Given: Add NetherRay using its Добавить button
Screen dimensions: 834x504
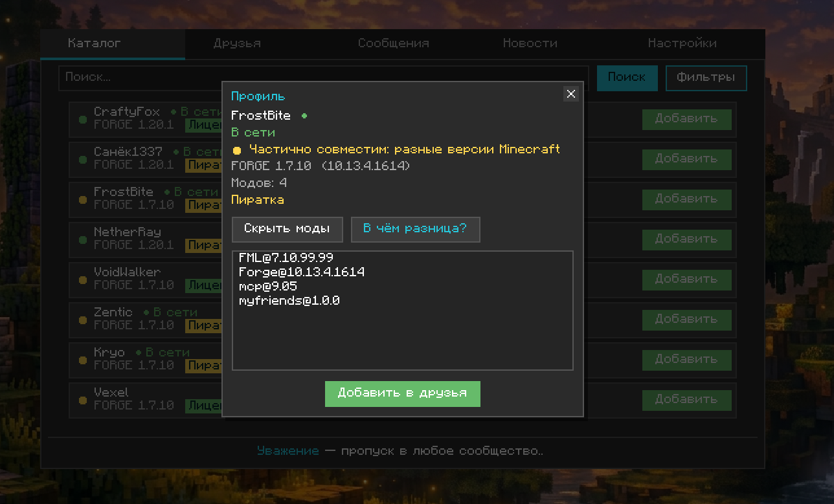Looking at the screenshot, I should pos(686,239).
